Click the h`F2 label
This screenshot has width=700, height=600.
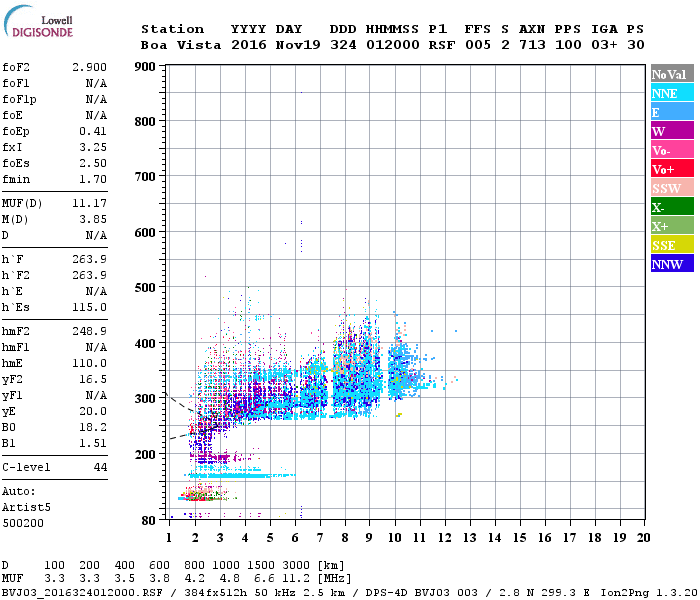[16, 275]
